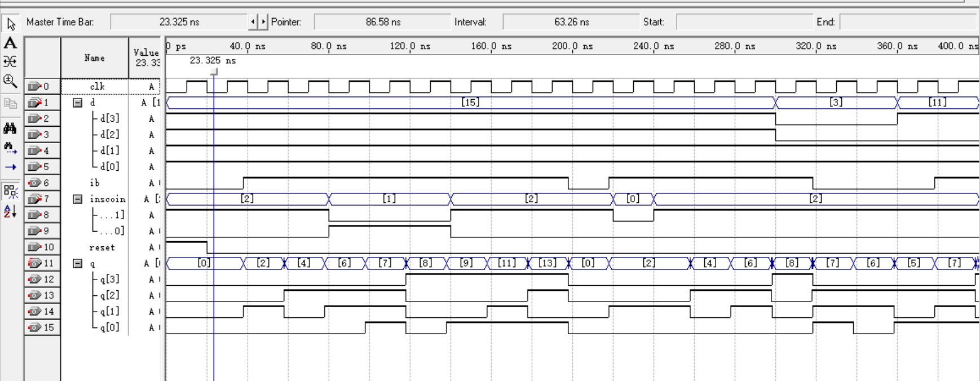Click the time bar handle at 23.325 ns

pos(214,72)
